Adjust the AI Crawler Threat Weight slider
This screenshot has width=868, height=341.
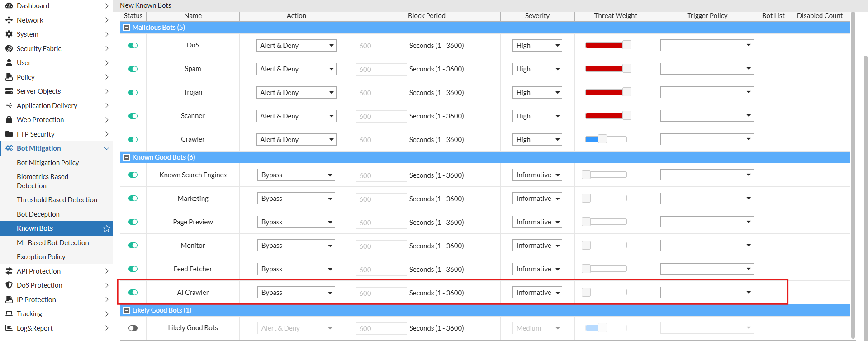point(586,292)
